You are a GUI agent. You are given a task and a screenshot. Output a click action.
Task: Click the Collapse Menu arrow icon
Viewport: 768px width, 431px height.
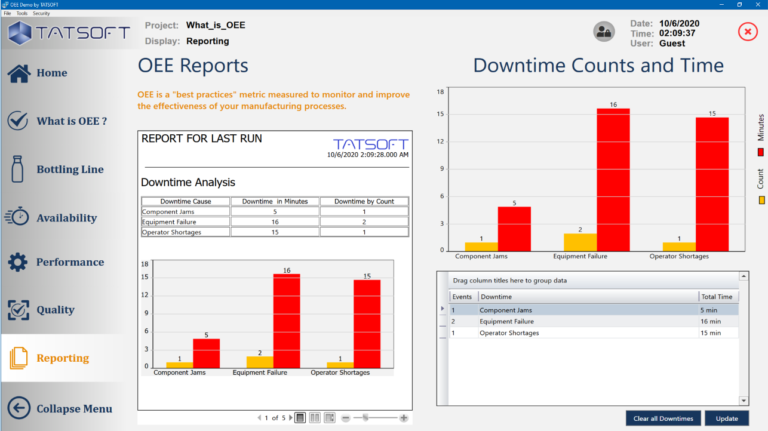click(x=17, y=408)
